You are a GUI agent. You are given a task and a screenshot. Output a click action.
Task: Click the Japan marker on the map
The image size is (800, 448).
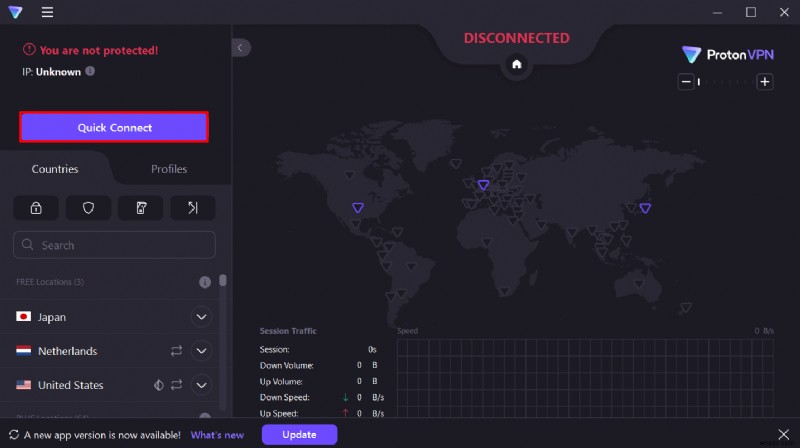645,208
